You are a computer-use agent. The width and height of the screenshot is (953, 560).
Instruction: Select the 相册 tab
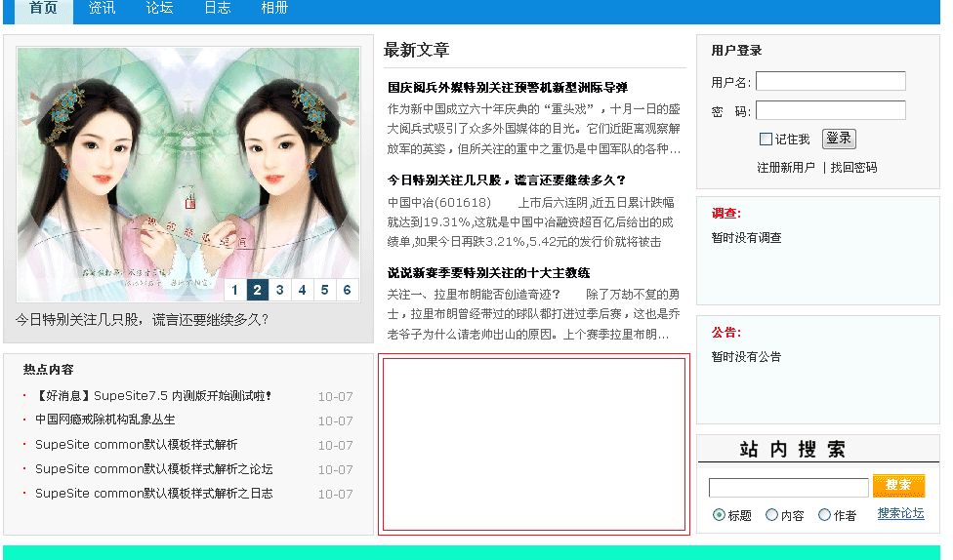click(x=274, y=9)
